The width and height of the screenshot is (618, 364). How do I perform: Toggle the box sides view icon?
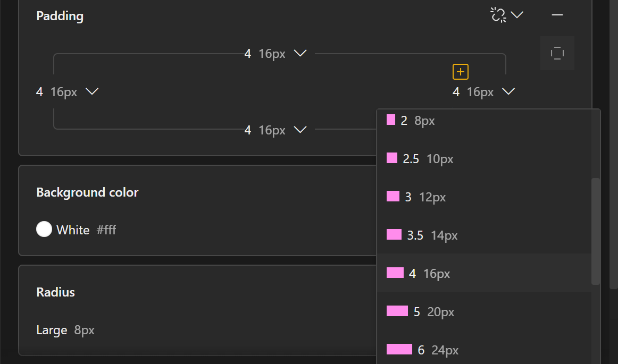[x=557, y=53]
